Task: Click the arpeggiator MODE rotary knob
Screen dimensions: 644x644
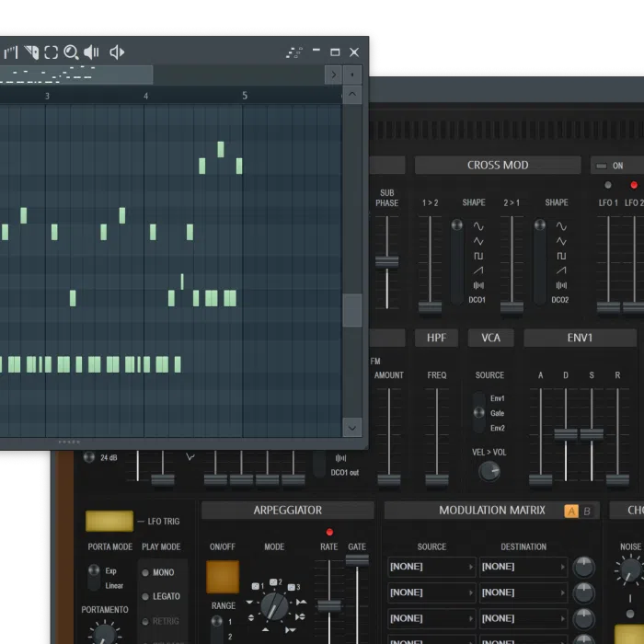Action: pos(275,605)
